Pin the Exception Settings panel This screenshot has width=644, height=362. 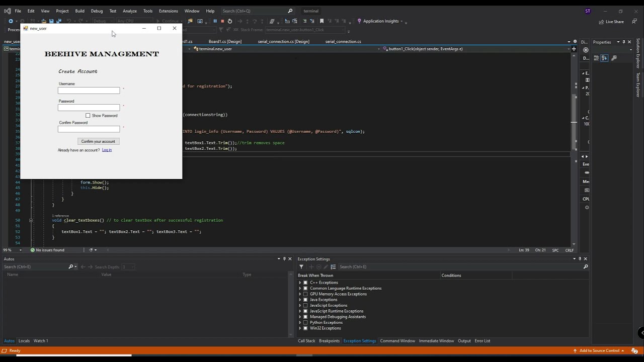point(580,259)
